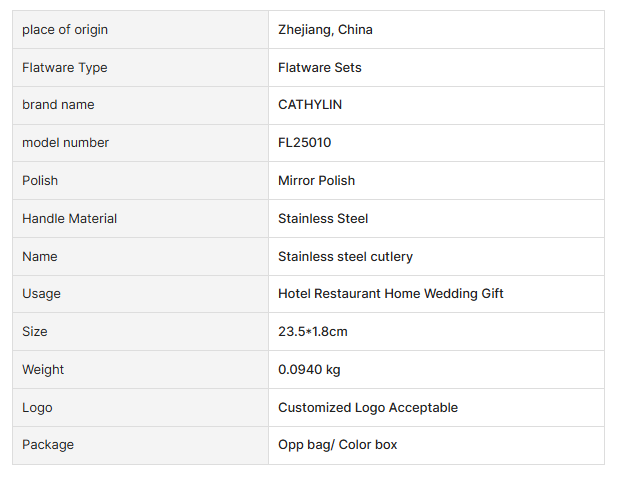The height and width of the screenshot is (482, 621).
Task: Click 'Opp bag/ Color box' package value
Action: [338, 445]
